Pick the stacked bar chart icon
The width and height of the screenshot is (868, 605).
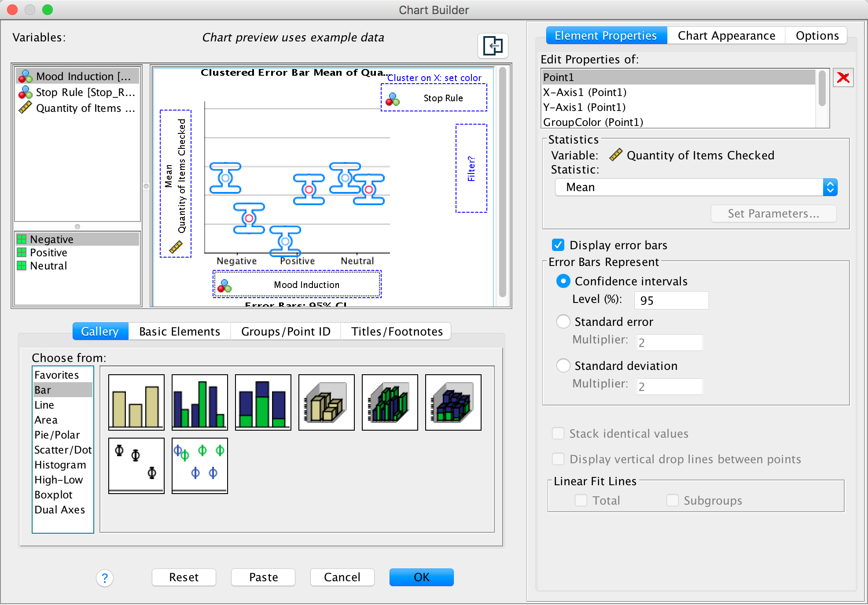pyautogui.click(x=263, y=402)
